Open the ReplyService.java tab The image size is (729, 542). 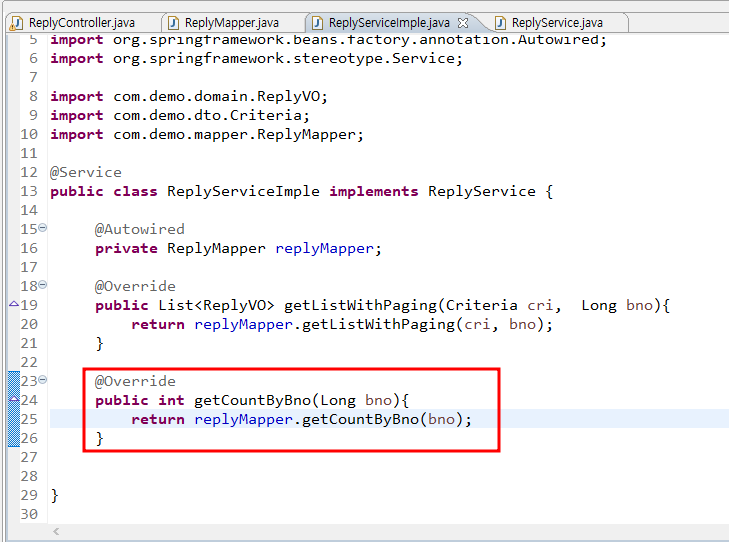(557, 23)
